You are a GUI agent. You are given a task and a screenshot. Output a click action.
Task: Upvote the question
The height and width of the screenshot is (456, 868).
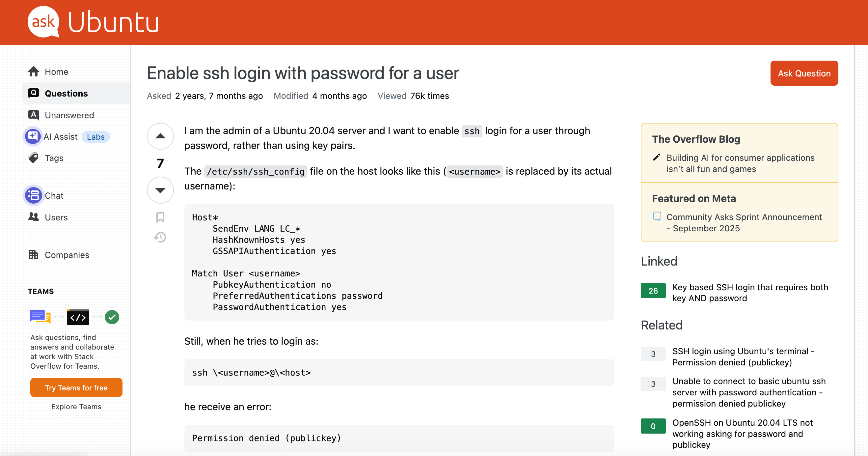(160, 136)
